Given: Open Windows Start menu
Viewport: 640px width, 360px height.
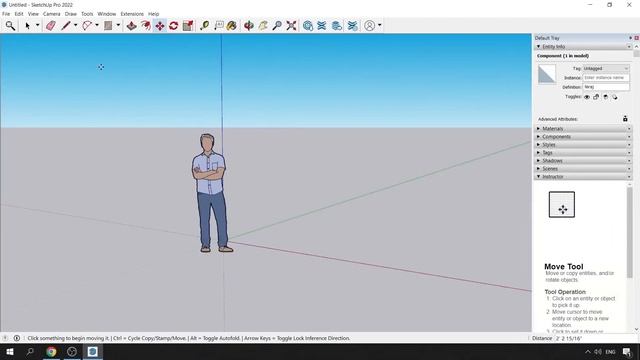Looking at the screenshot, I should coord(10,351).
